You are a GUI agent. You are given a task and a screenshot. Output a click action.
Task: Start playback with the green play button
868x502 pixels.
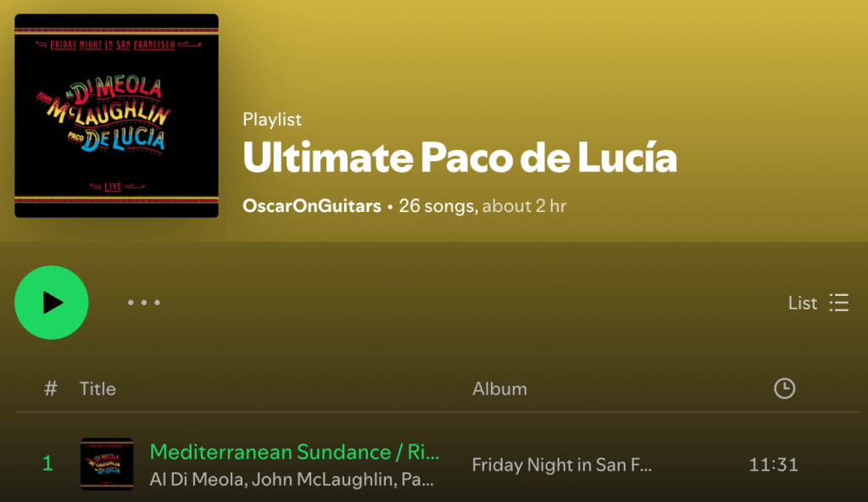click(x=52, y=303)
